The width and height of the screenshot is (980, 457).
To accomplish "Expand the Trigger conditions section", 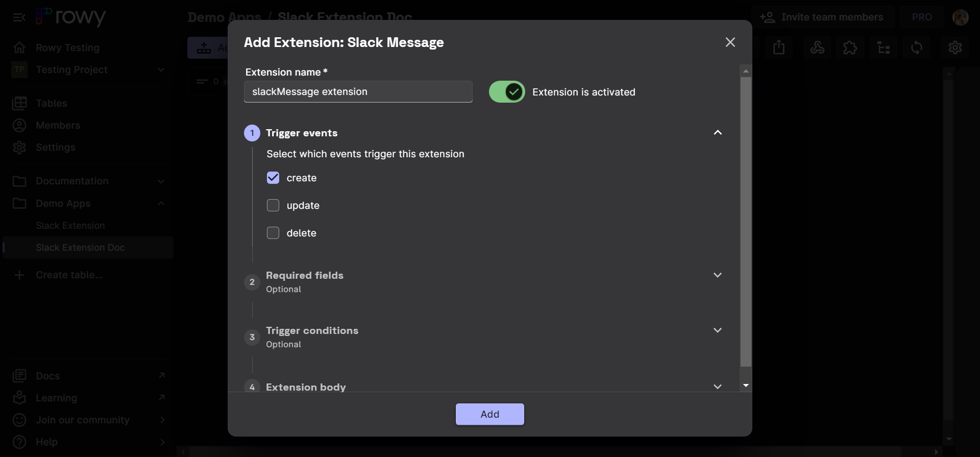I will (717, 330).
